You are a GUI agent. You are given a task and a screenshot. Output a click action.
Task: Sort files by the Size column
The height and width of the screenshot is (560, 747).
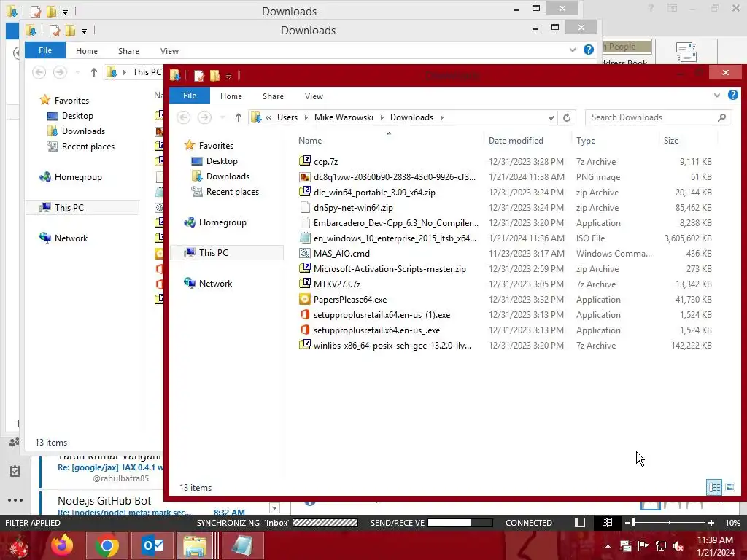tap(671, 141)
